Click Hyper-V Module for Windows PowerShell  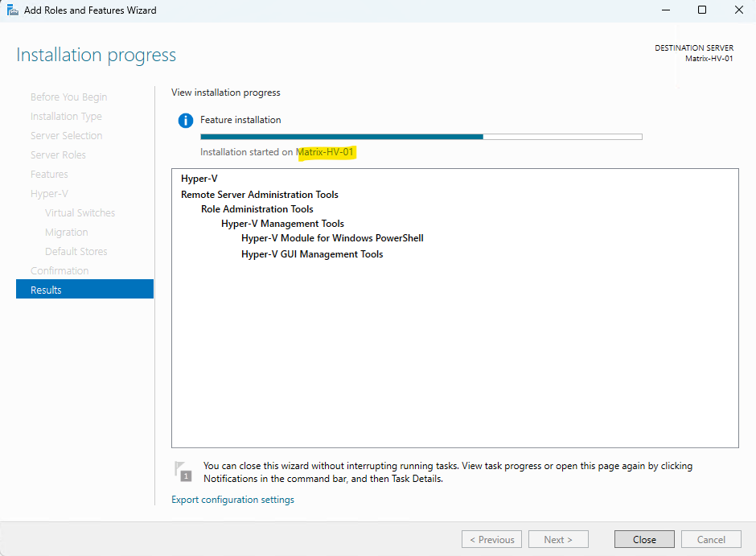coord(332,237)
